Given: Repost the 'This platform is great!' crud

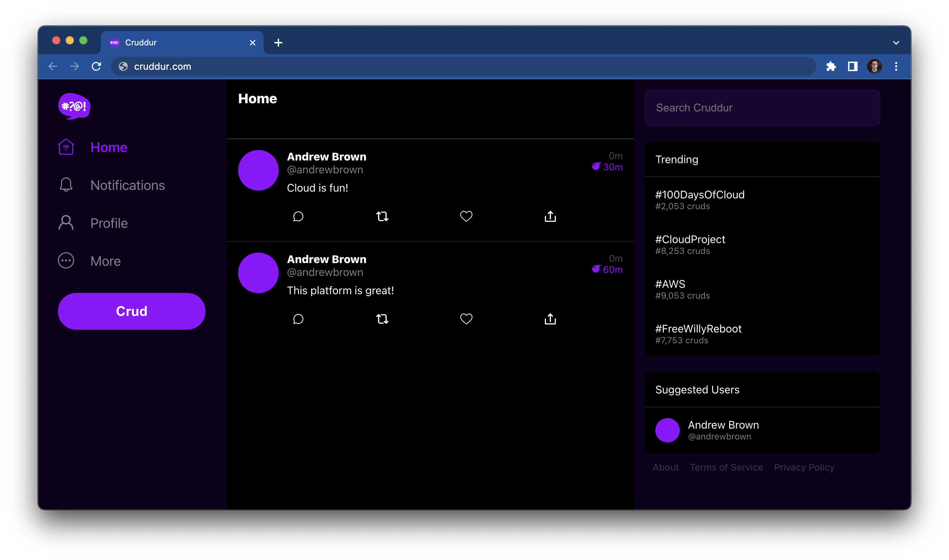Looking at the screenshot, I should [x=382, y=319].
